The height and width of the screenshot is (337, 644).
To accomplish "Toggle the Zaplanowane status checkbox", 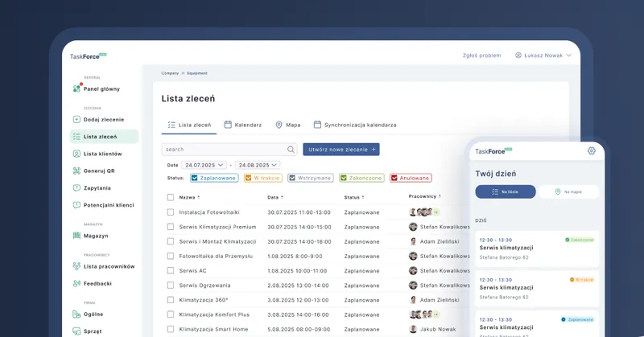I will (x=195, y=178).
